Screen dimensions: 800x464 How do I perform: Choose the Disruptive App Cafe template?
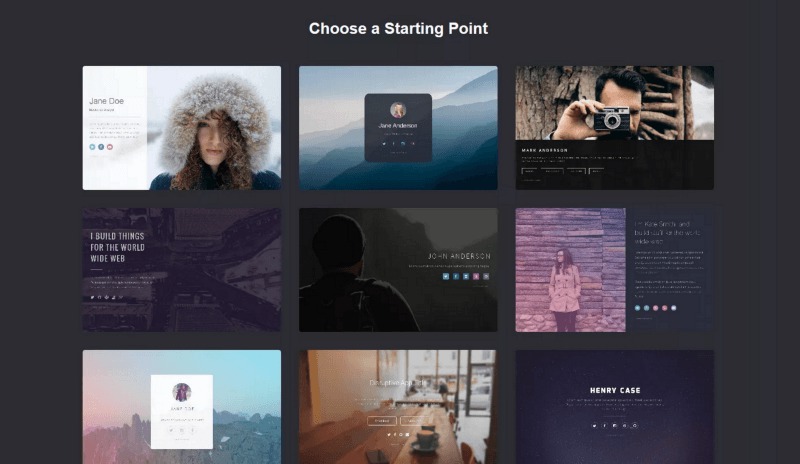[398, 407]
